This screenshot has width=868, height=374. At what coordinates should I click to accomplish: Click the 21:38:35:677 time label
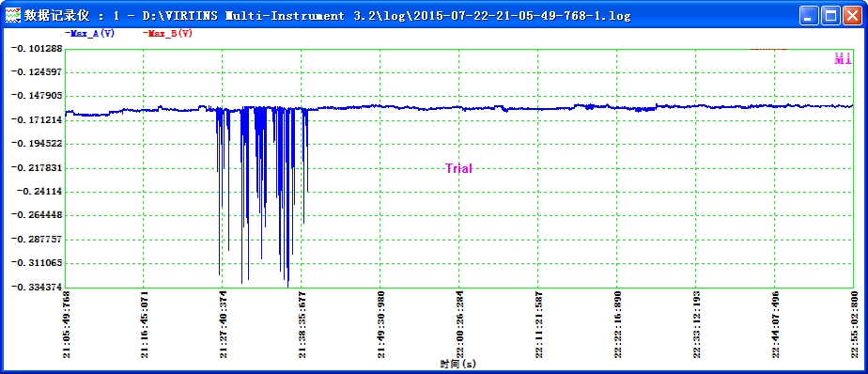(302, 324)
